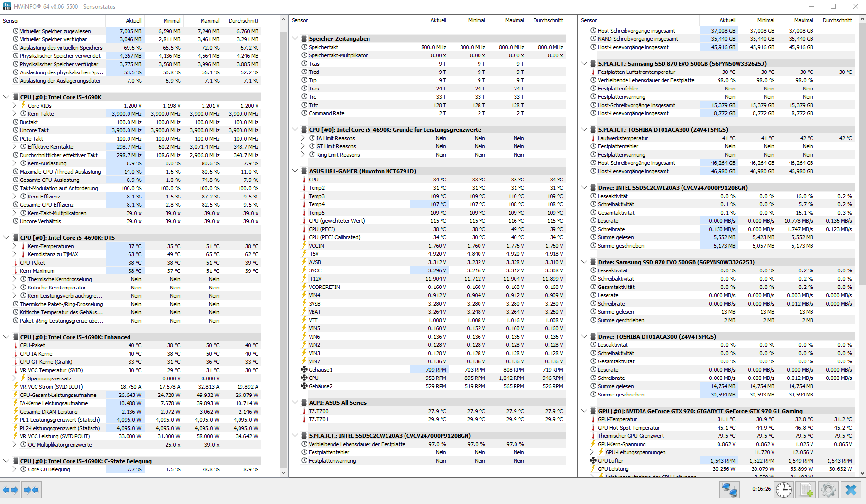
Task: Click the blue X close sensors icon
Action: tap(851, 489)
